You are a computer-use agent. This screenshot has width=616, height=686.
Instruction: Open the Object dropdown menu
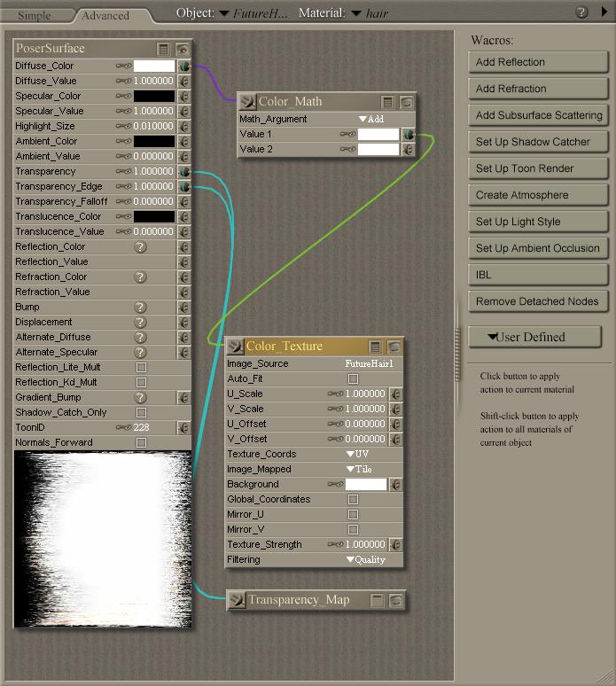point(253,13)
